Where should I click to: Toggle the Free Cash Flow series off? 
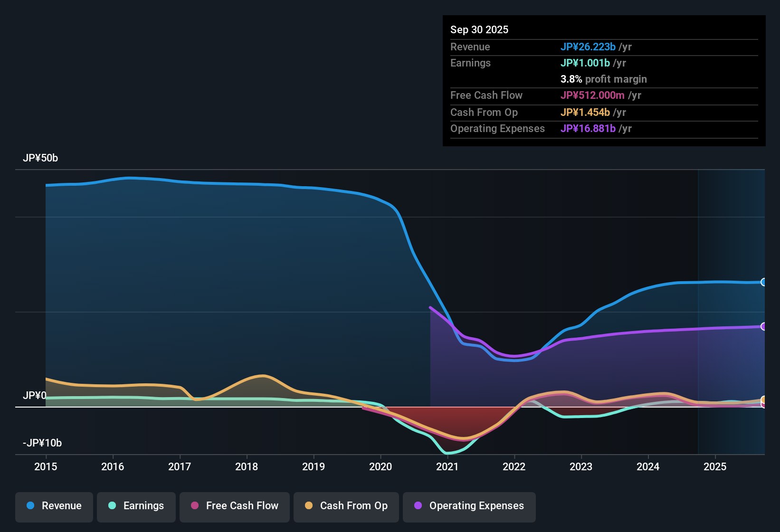[x=234, y=506]
